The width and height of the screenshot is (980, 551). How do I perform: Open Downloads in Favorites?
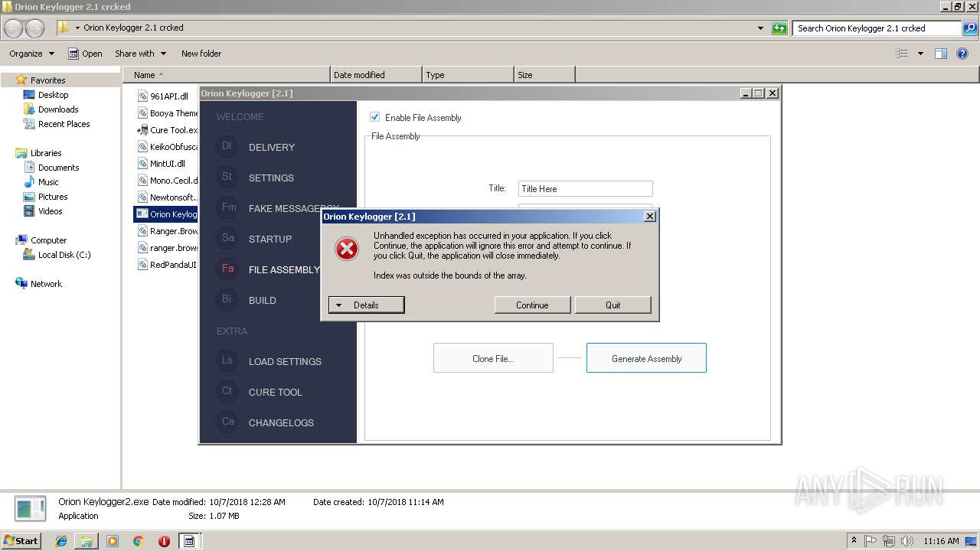(58, 109)
